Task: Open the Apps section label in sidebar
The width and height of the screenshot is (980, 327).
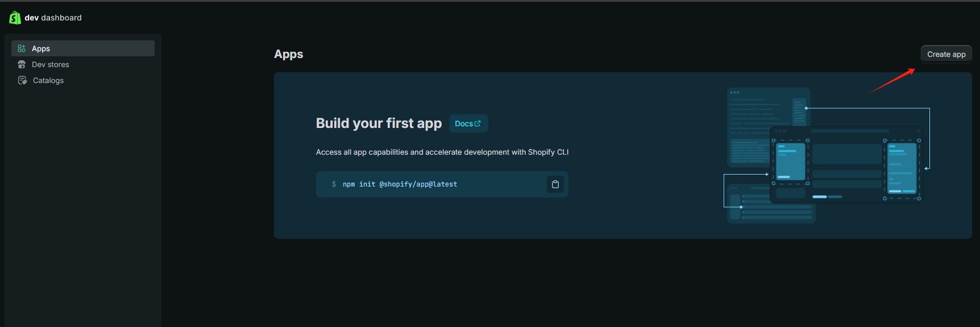Action: [41, 48]
